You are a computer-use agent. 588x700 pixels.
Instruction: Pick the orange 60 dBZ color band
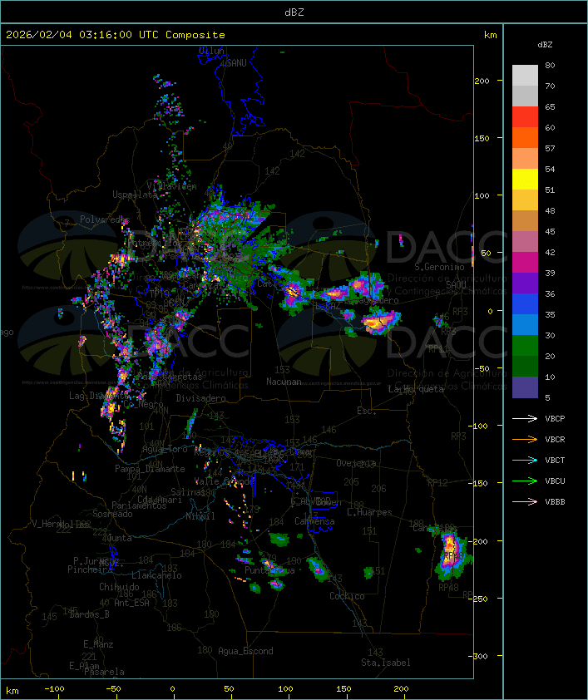point(525,137)
